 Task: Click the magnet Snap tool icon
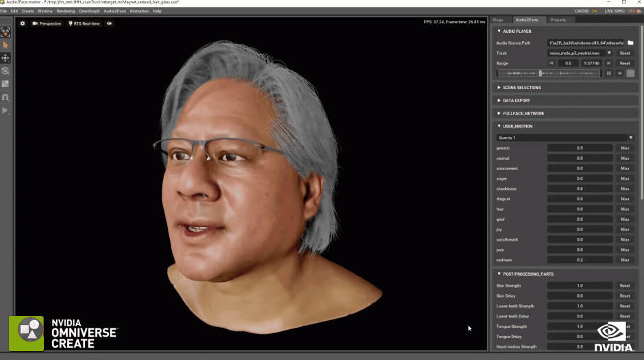tap(5, 97)
